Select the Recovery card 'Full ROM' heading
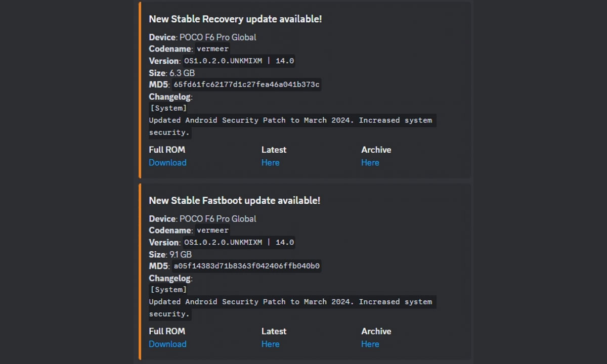Viewport: 607px width, 364px height. click(167, 150)
